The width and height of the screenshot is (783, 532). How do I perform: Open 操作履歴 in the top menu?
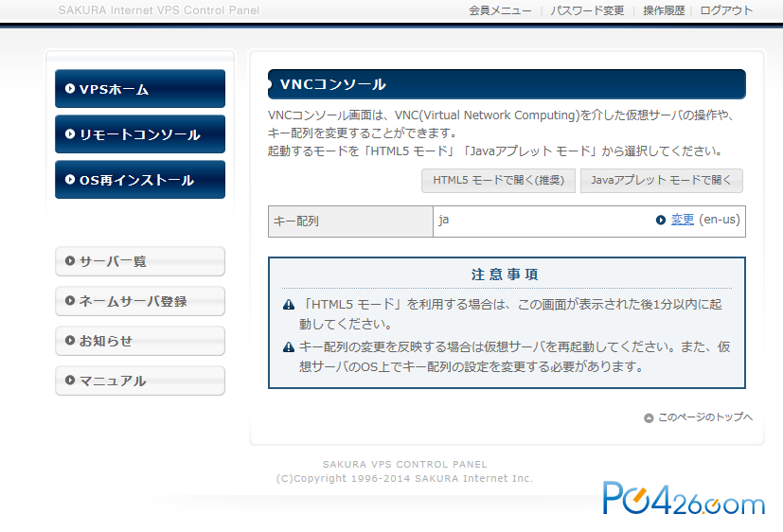[664, 10]
